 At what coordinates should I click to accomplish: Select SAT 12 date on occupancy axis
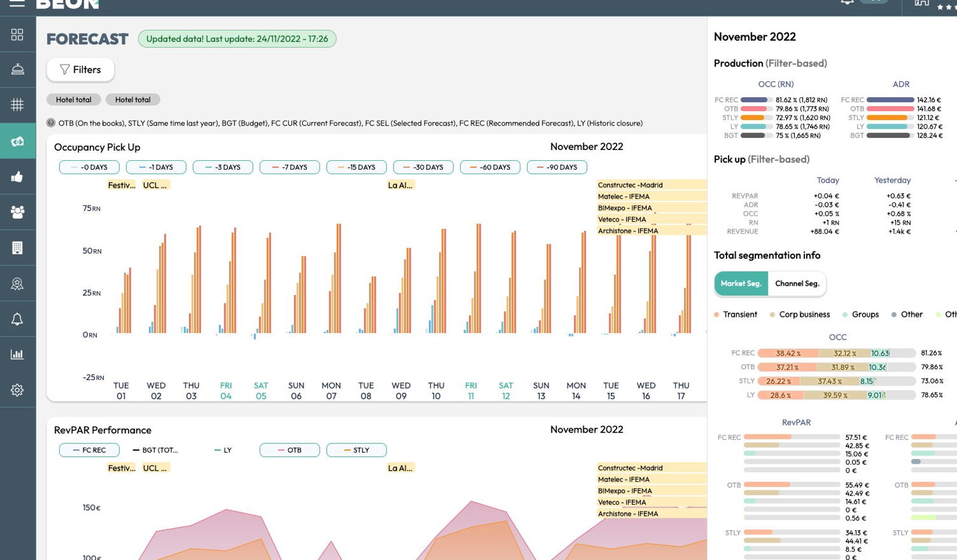506,391
